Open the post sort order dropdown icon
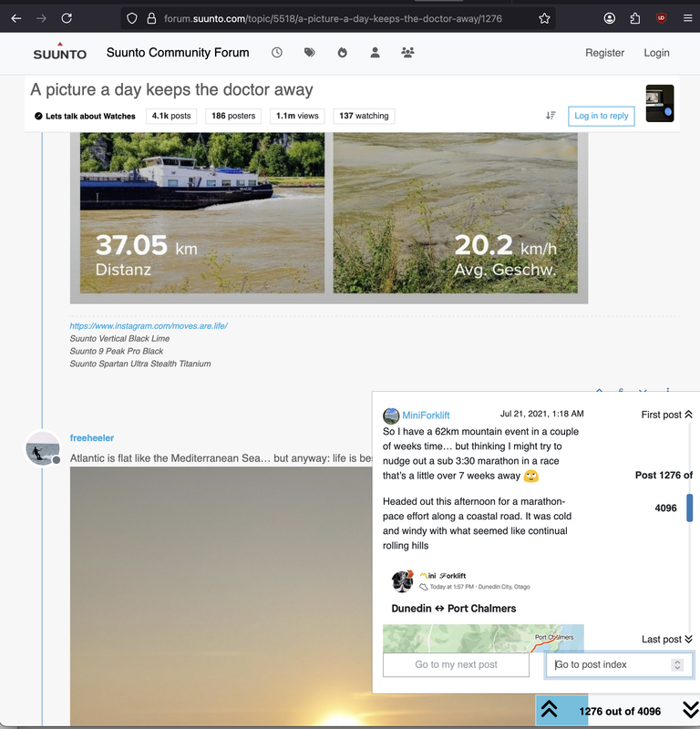Image resolution: width=700 pixels, height=729 pixels. click(551, 116)
